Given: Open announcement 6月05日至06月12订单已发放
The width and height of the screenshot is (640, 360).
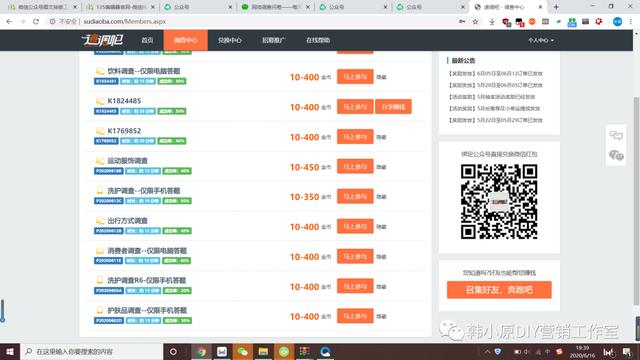Looking at the screenshot, I should [496, 73].
